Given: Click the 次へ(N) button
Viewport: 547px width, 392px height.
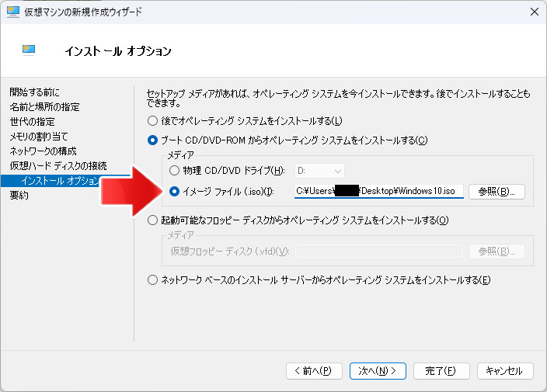Looking at the screenshot, I should 378,371.
